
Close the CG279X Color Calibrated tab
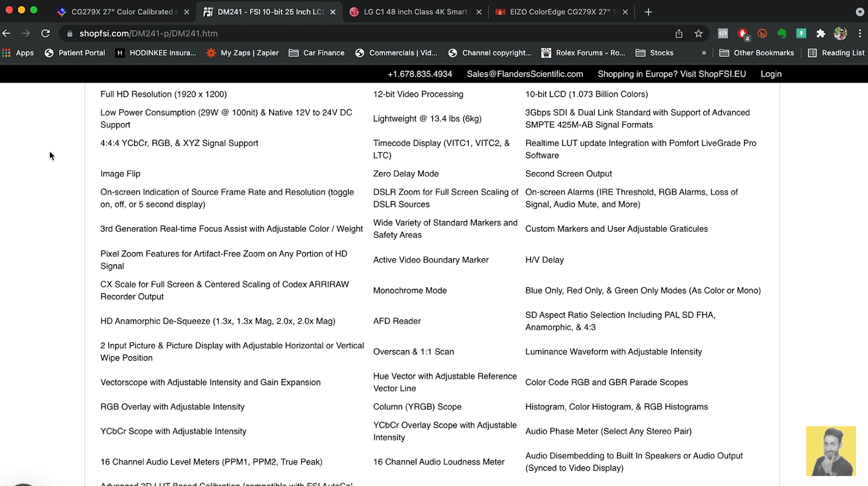click(187, 12)
